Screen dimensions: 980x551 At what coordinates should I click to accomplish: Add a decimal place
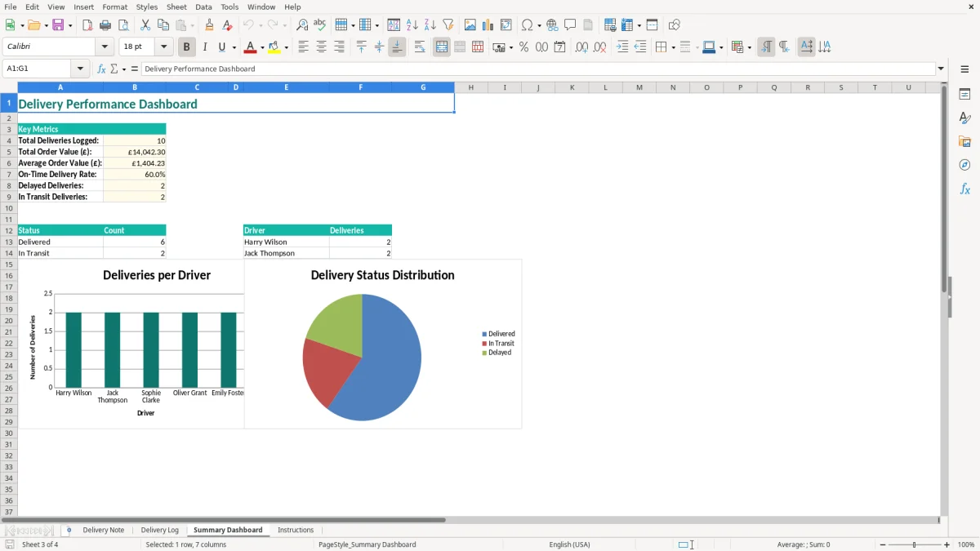pyautogui.click(x=581, y=47)
